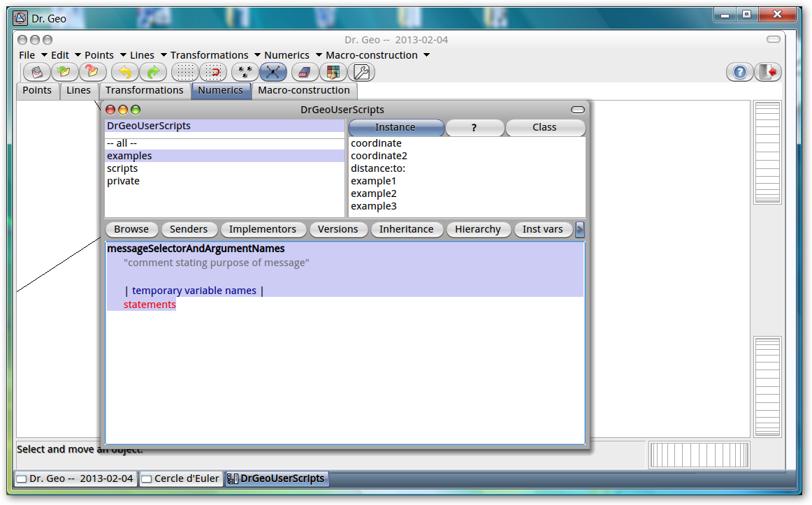Image resolution: width=812 pixels, height=505 pixels.
Task: Select the examples category
Action: coord(225,156)
